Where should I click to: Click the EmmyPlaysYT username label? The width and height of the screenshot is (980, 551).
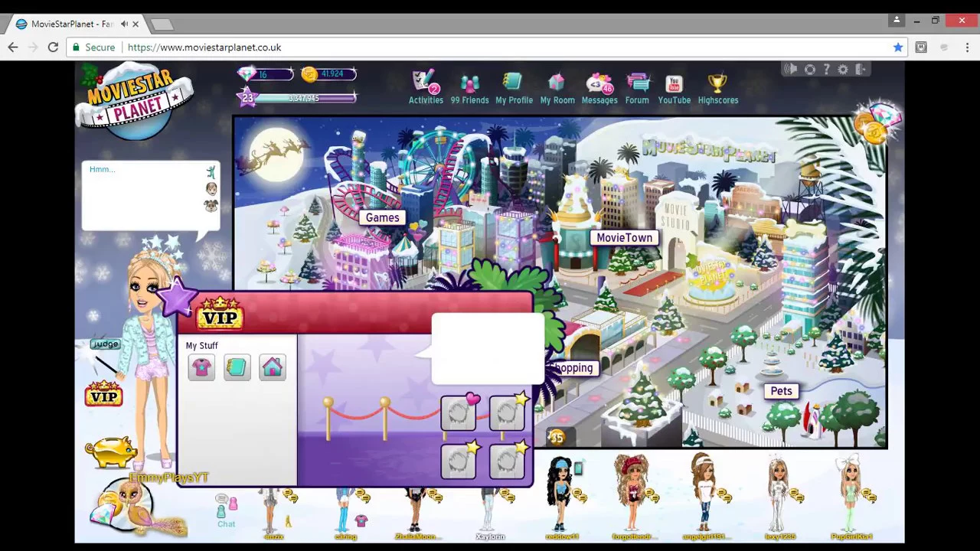click(x=169, y=478)
